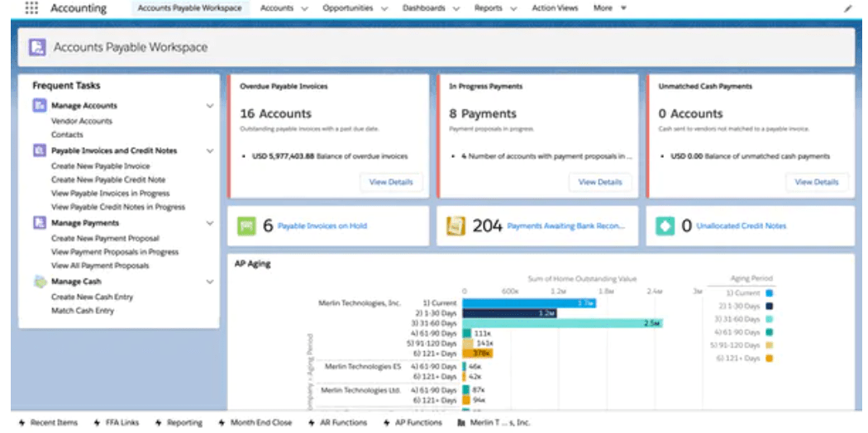Screen dimensions: 868x433
Task: Open the App Launcher grid icon
Action: coord(31,8)
